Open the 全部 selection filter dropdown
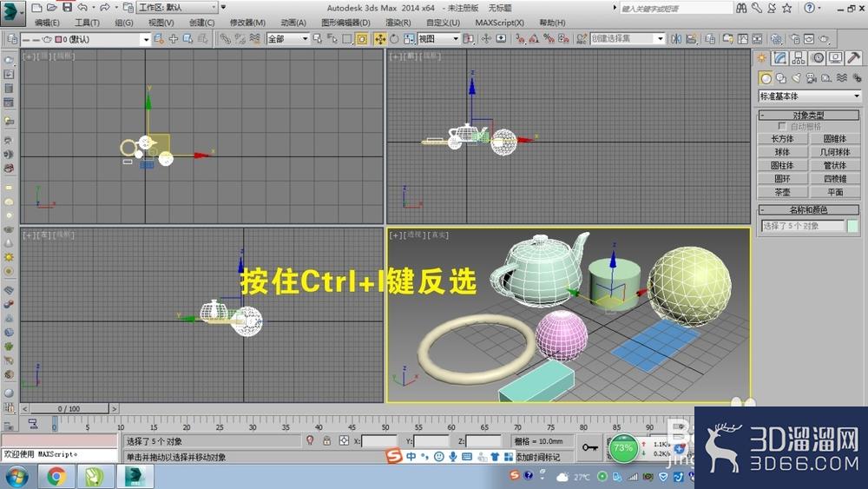This screenshot has height=489, width=868. (x=287, y=39)
